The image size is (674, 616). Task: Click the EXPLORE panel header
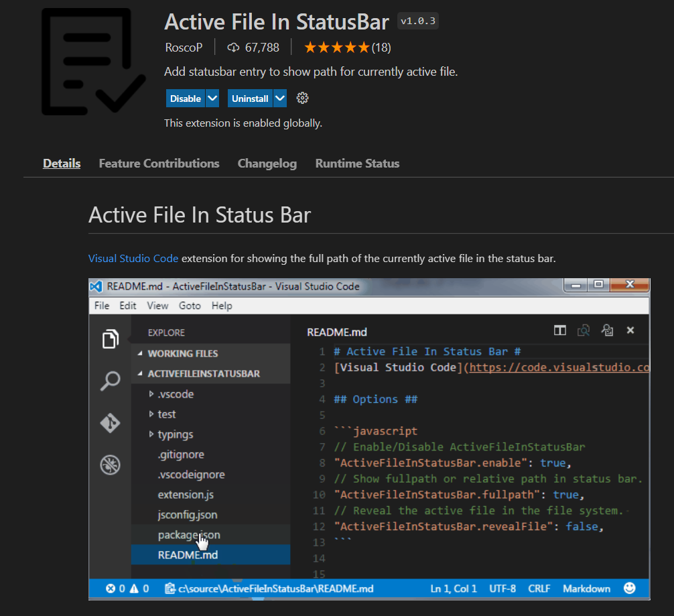[166, 333]
